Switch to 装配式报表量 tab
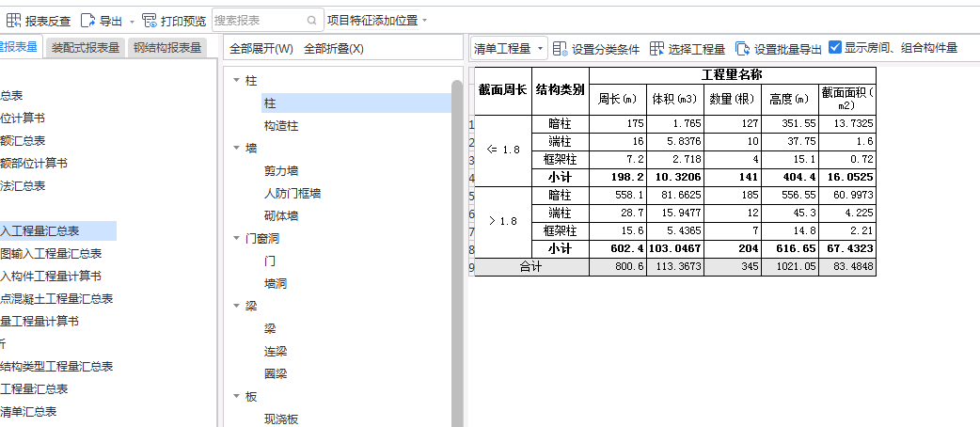 click(x=86, y=48)
